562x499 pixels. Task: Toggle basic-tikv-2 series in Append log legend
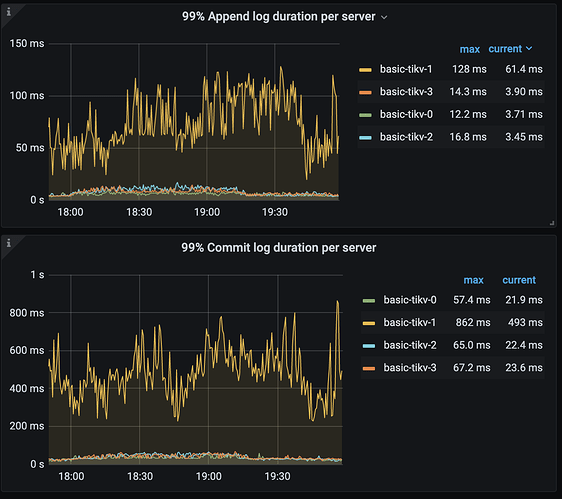coord(406,137)
